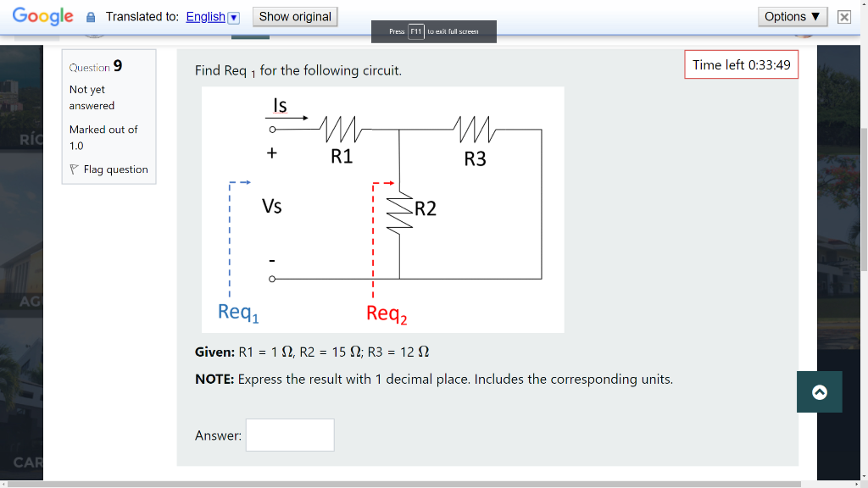The image size is (868, 488).
Task: Click the F11 key badge in the notice
Action: coord(414,30)
